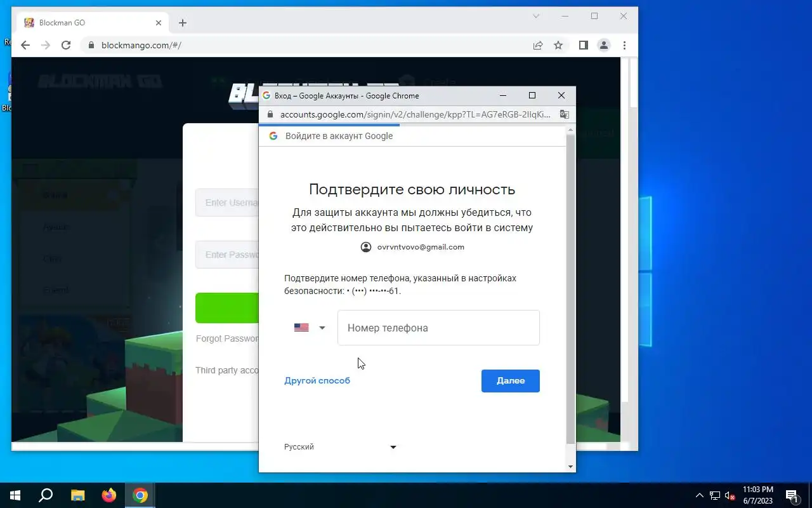Screen dimensions: 812x508
Task: Launch Firefox from the taskbar
Action: 109,495
